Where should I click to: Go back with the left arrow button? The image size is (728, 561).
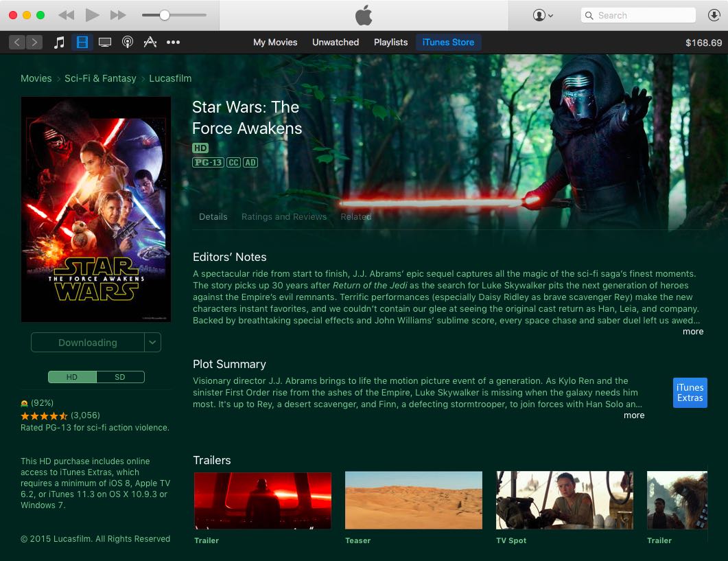[x=17, y=43]
